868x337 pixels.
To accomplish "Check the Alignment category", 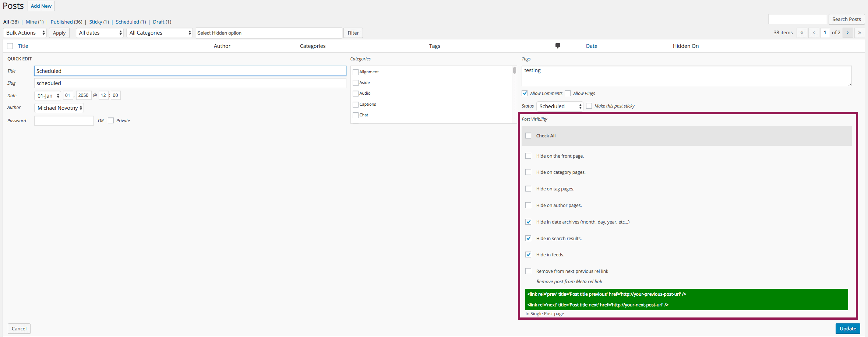I will click(356, 72).
